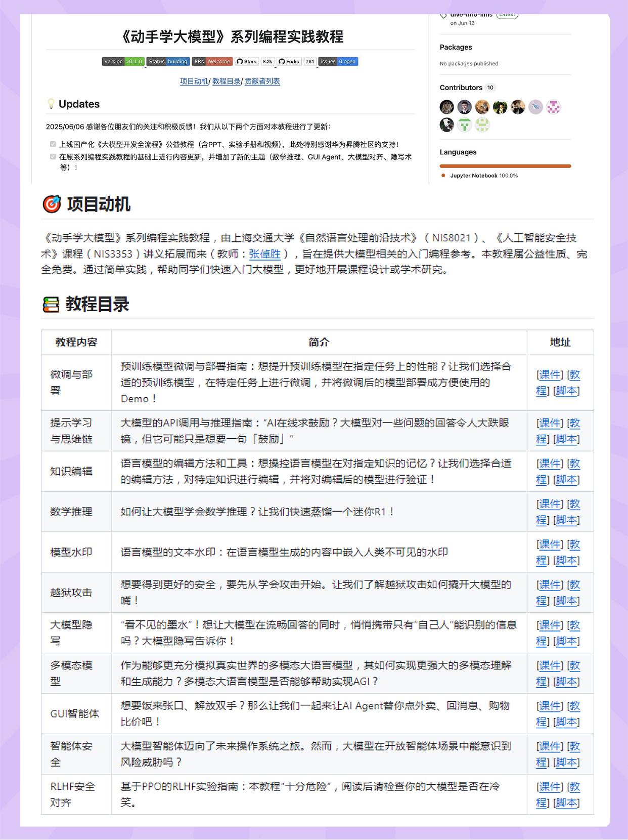This screenshot has width=628, height=840.
Task: Click the orange dot beside Jupyter Notebook
Action: point(443,176)
